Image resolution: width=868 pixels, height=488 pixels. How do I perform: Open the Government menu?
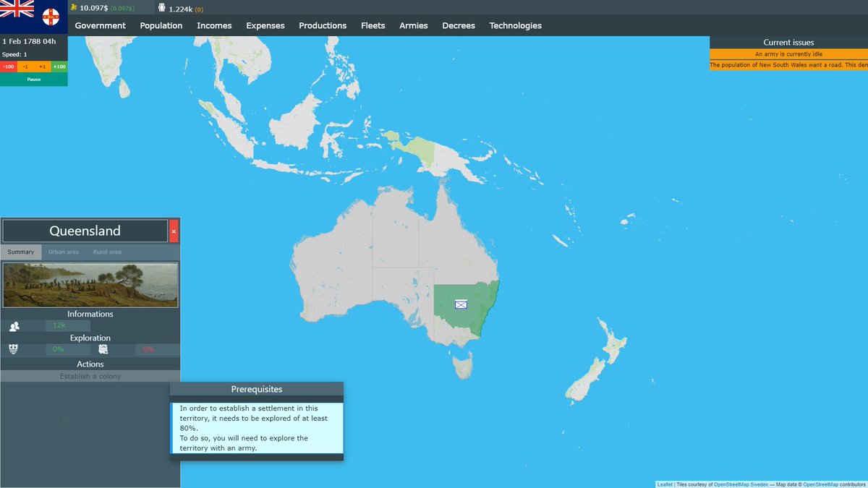101,25
